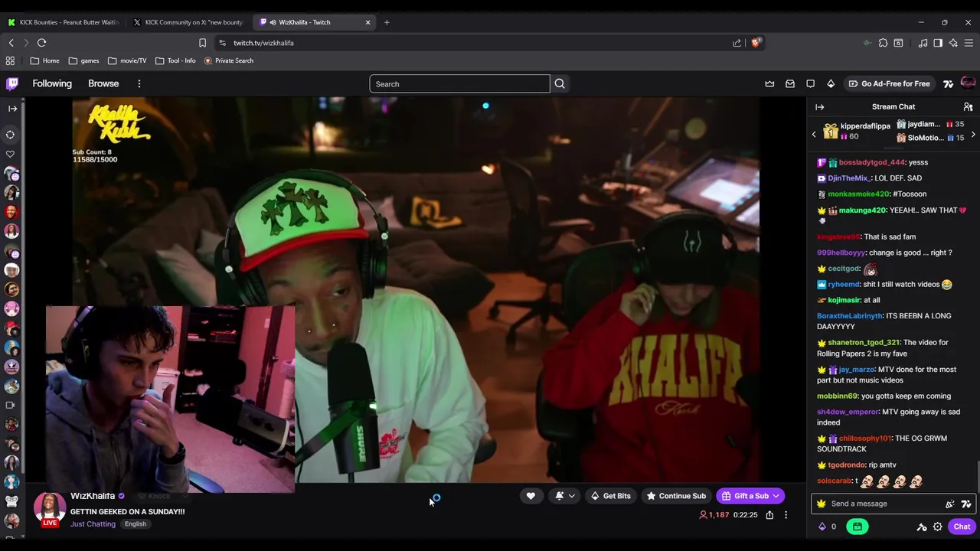Open Whispers speech bubble icon
980x551 pixels.
810,83
